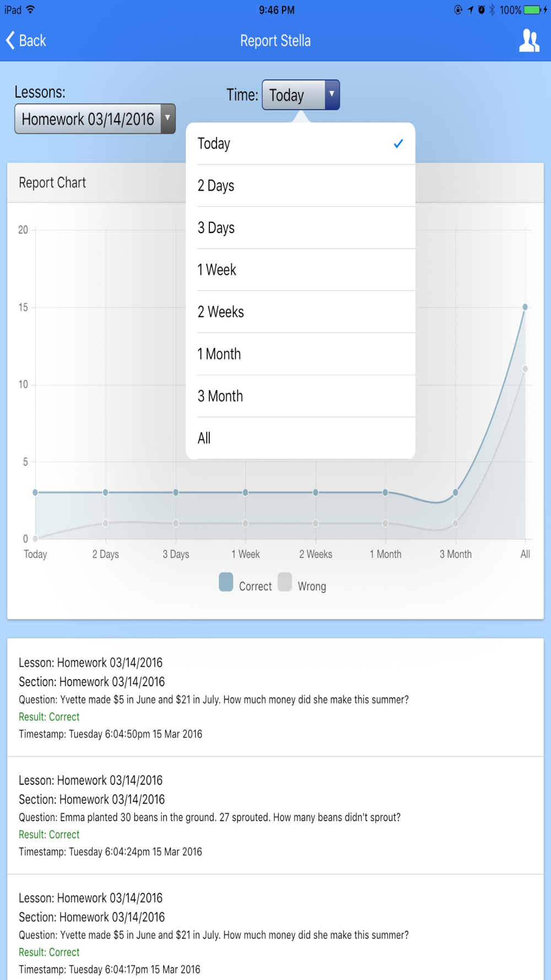Toggle the Correct legend swatch
551x980 pixels.
click(226, 582)
